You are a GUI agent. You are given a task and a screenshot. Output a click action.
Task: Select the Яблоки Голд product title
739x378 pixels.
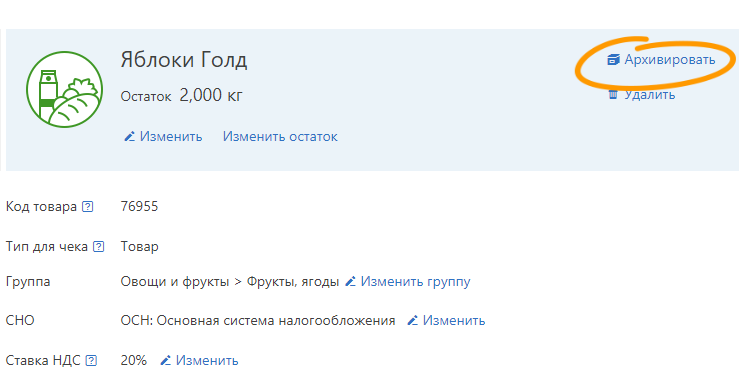click(x=184, y=60)
